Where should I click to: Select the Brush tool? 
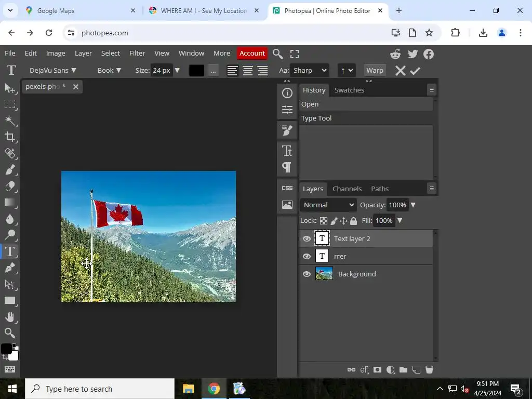[x=10, y=170]
